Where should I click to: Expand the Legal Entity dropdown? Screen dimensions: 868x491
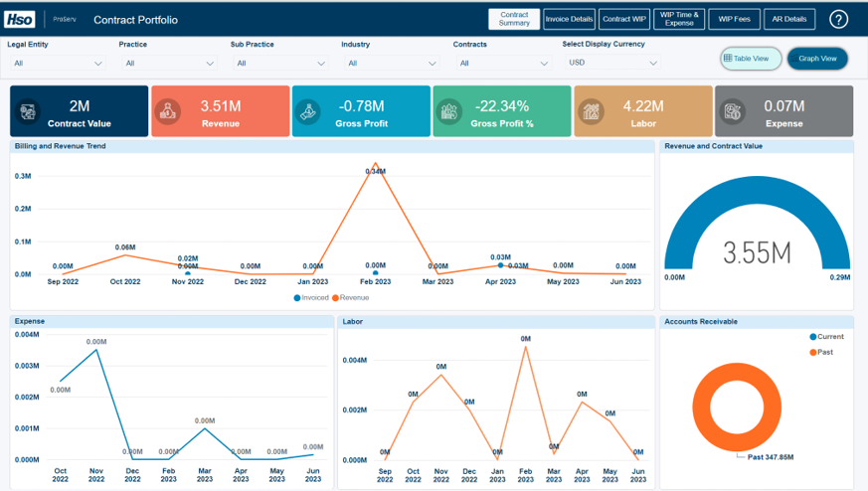57,63
